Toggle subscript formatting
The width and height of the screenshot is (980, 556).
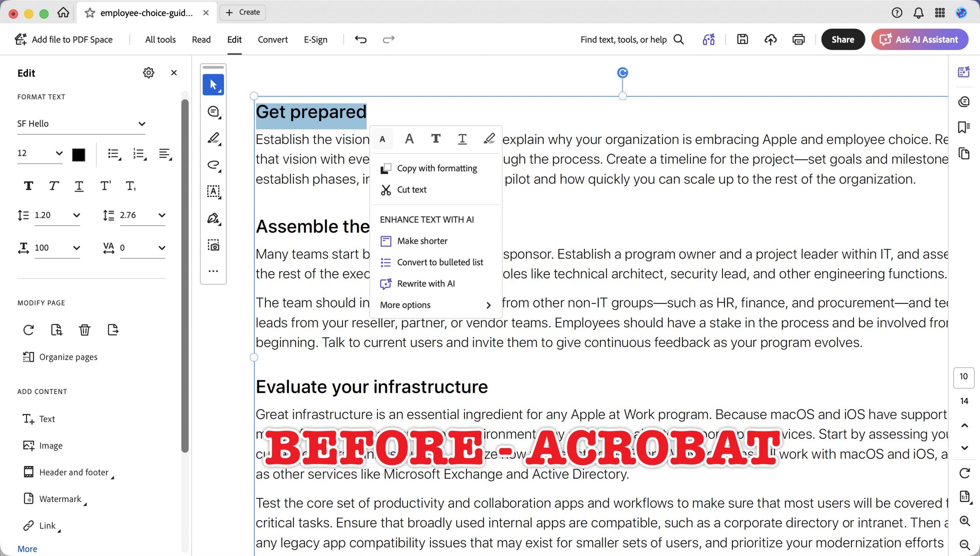[131, 186]
